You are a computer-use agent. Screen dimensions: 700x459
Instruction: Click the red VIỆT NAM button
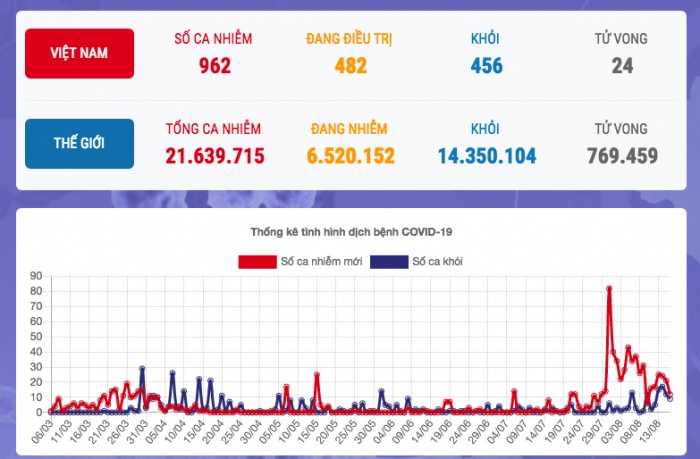[79, 53]
